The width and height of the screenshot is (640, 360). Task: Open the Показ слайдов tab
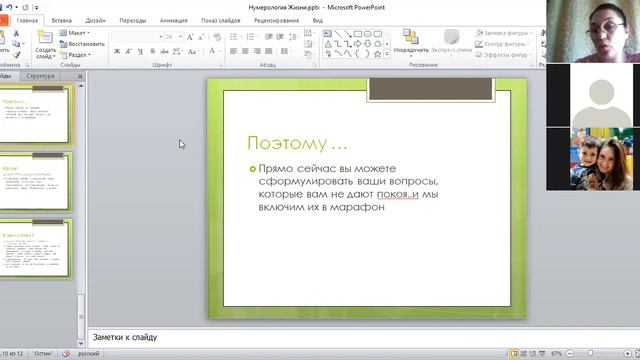[221, 20]
